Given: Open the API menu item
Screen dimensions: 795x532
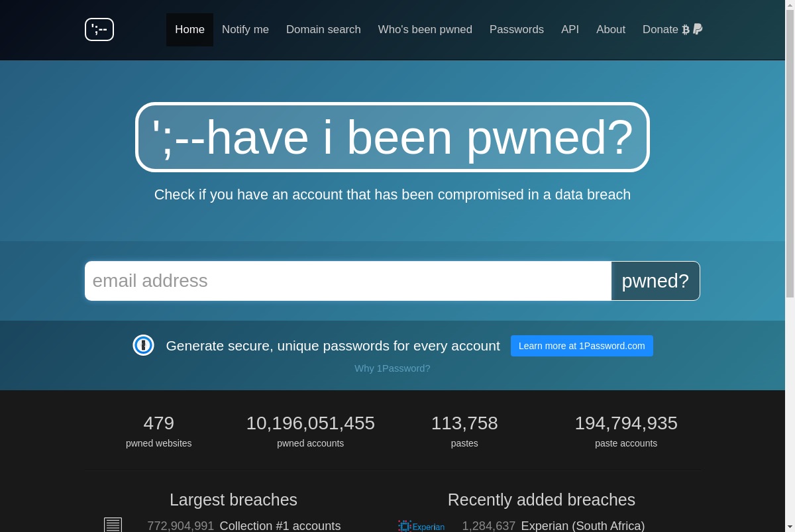Looking at the screenshot, I should click(570, 30).
